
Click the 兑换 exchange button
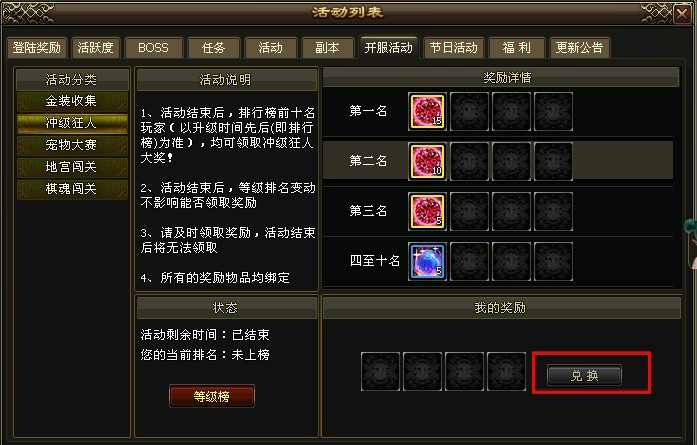click(584, 376)
